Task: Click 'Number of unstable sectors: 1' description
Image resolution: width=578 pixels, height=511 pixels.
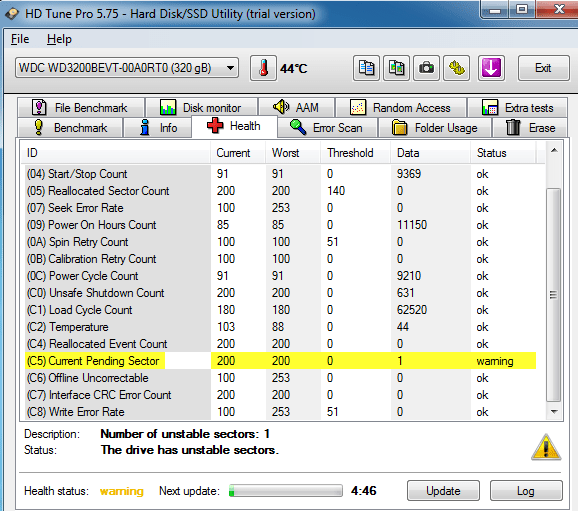Action: 185,434
